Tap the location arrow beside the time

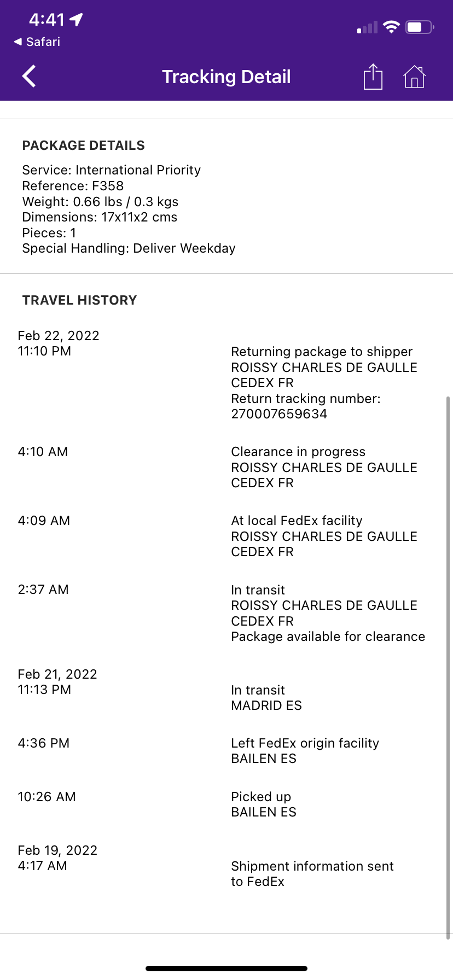[77, 20]
